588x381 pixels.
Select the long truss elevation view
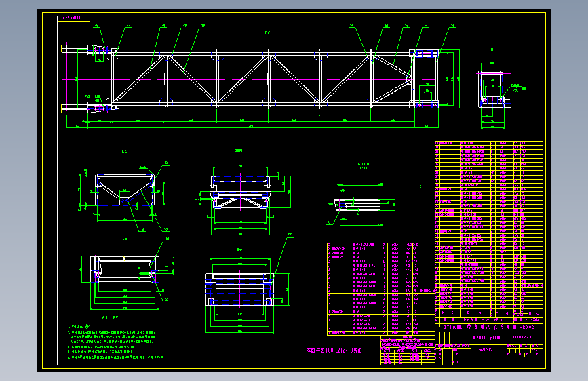pyautogui.click(x=261, y=79)
